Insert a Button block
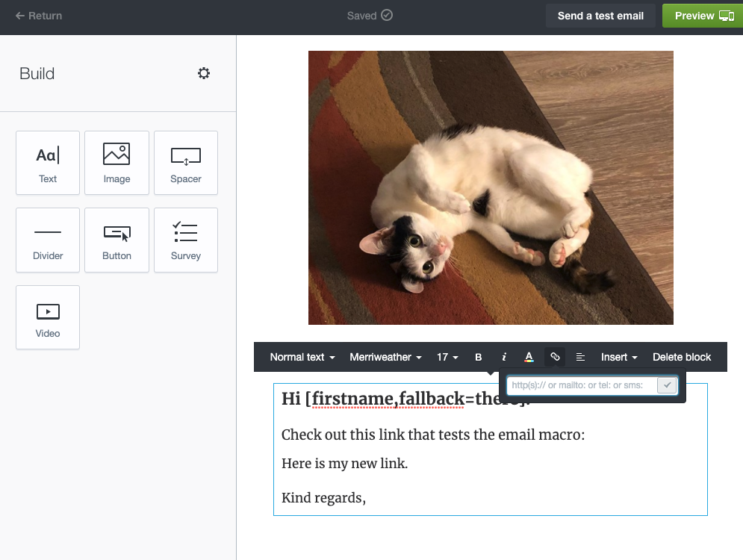The height and width of the screenshot is (560, 743). click(116, 240)
